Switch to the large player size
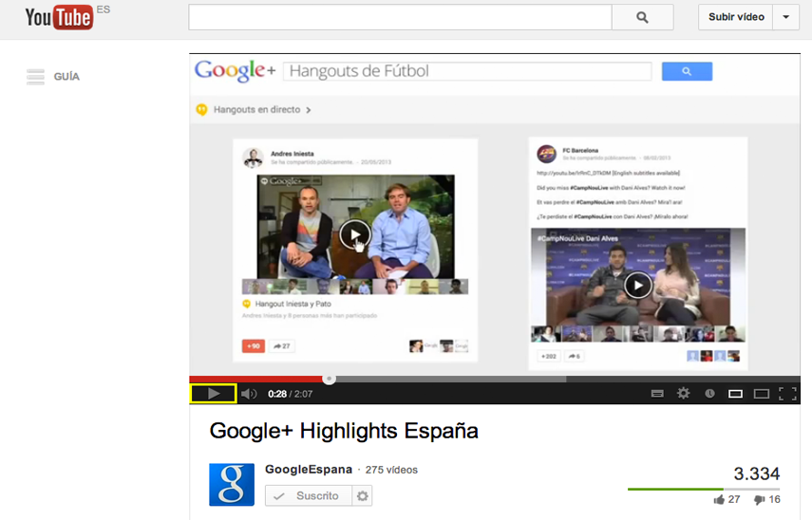 pyautogui.click(x=762, y=394)
